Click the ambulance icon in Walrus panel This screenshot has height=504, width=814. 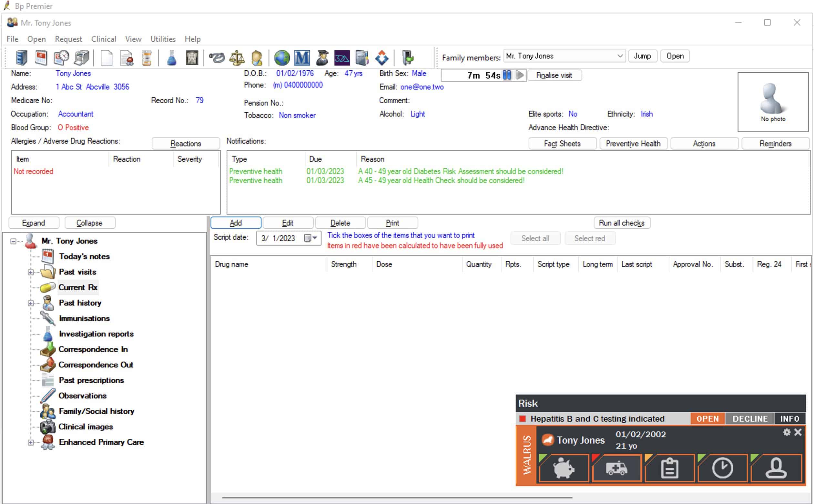click(x=617, y=468)
